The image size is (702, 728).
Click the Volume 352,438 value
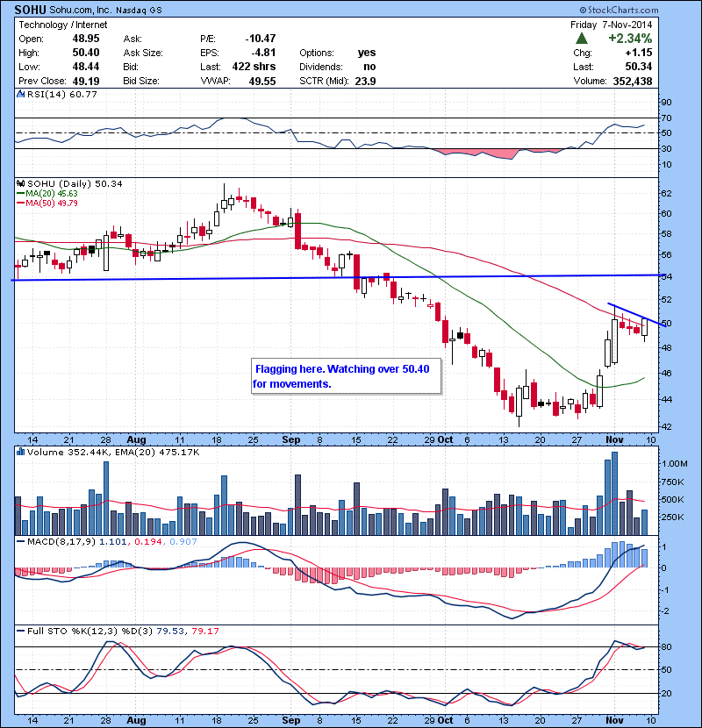(x=633, y=82)
